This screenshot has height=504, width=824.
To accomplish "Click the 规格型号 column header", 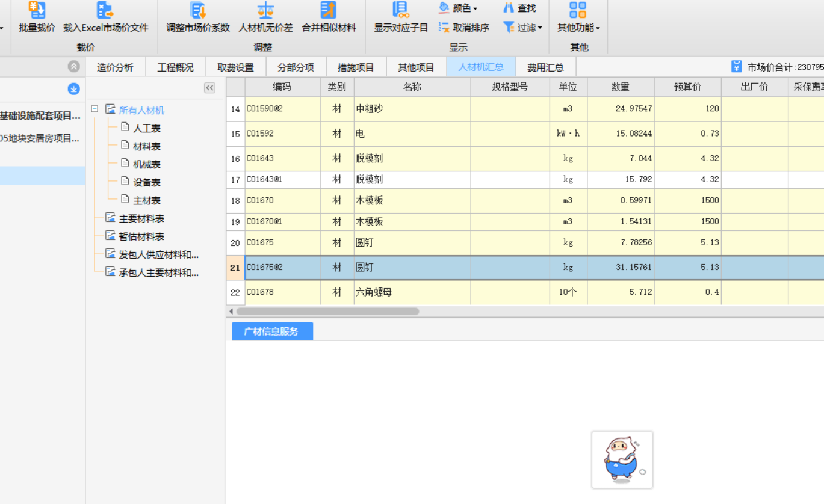I will tap(510, 87).
